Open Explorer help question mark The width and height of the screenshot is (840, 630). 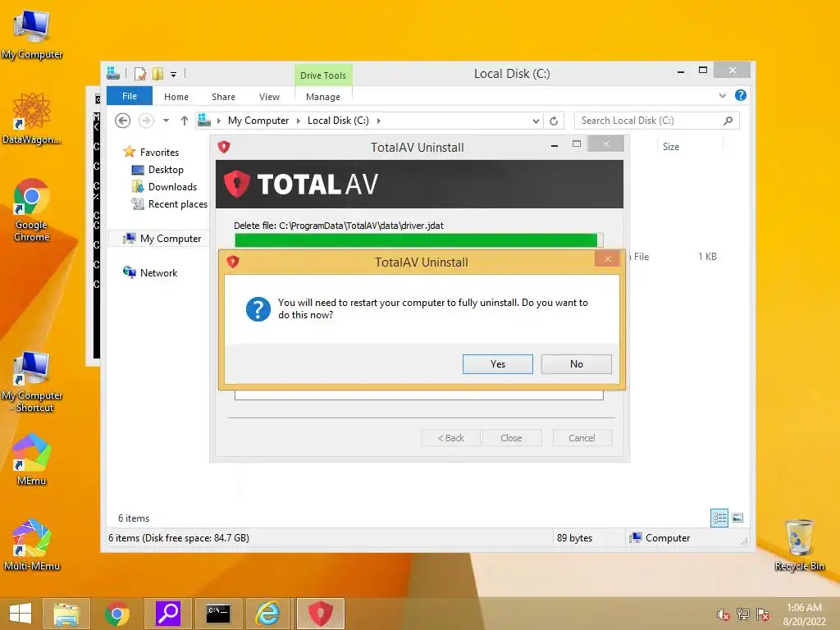[x=741, y=95]
